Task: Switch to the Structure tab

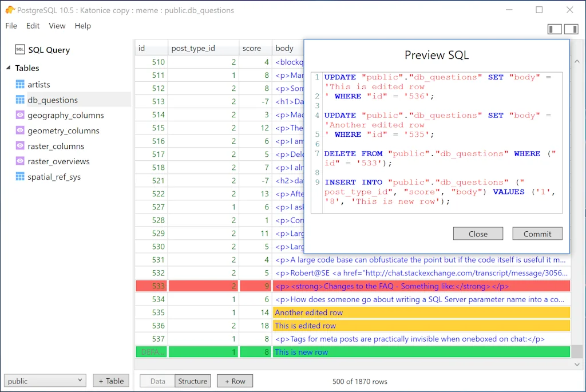Action: tap(193, 381)
